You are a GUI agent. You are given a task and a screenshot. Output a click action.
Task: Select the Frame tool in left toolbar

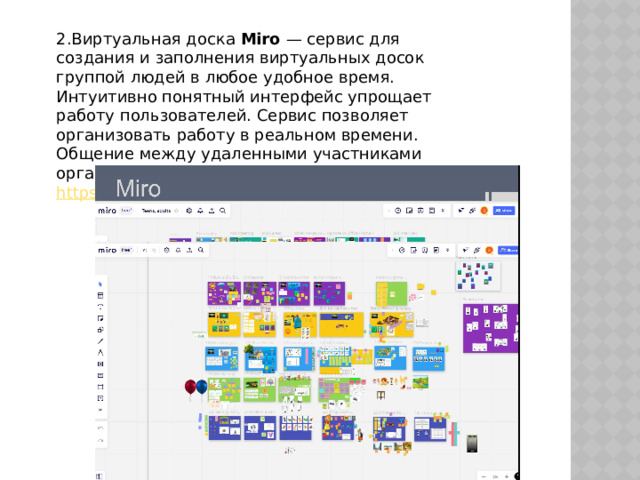point(100,387)
